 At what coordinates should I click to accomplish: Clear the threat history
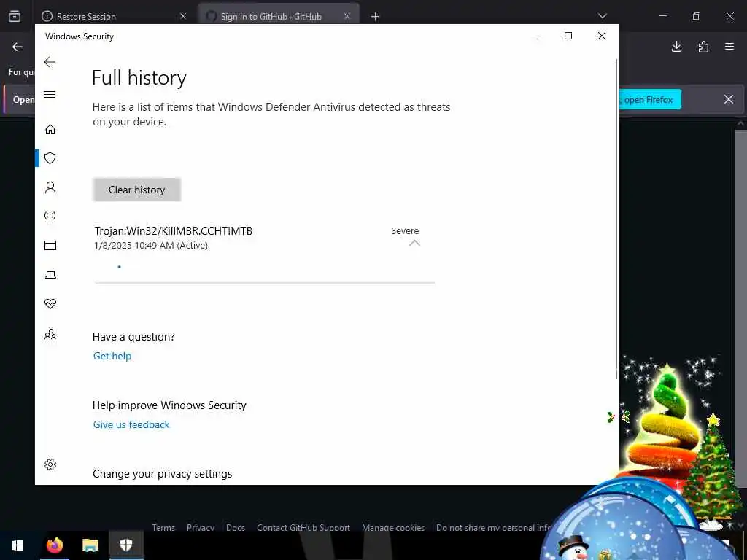(136, 190)
